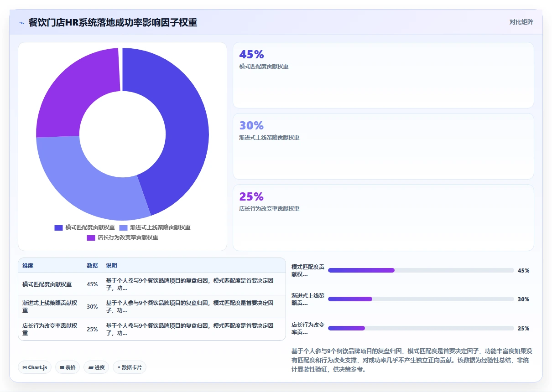
Task: Select the 25% 店长行为改变率 data card
Action: click(x=383, y=217)
